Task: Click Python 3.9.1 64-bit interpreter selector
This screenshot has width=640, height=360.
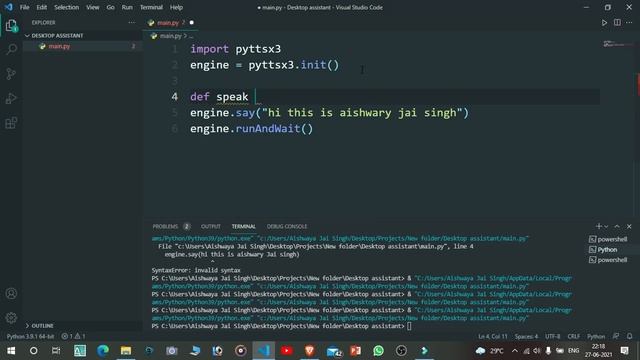Action: (x=31, y=336)
